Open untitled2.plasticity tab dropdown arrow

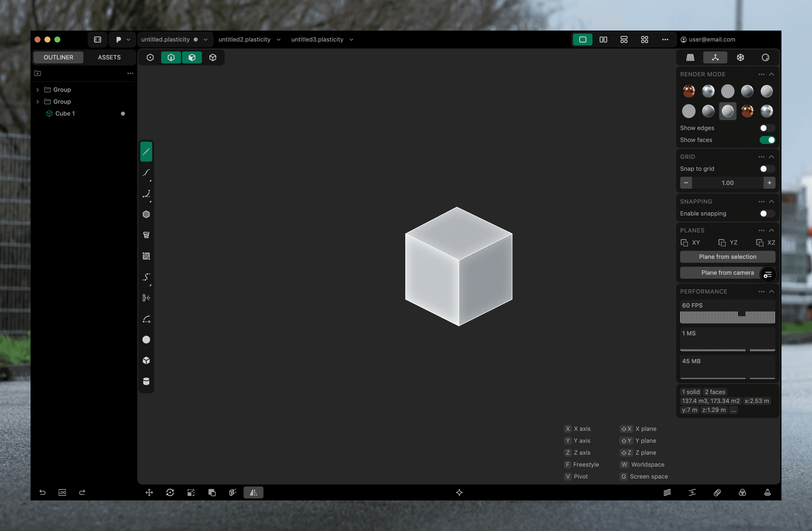coord(278,40)
